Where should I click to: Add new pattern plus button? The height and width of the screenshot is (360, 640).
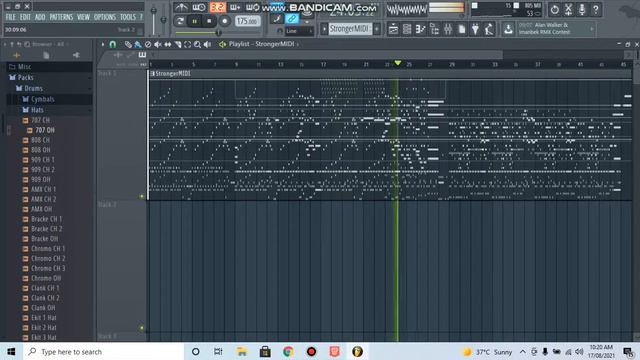click(377, 29)
